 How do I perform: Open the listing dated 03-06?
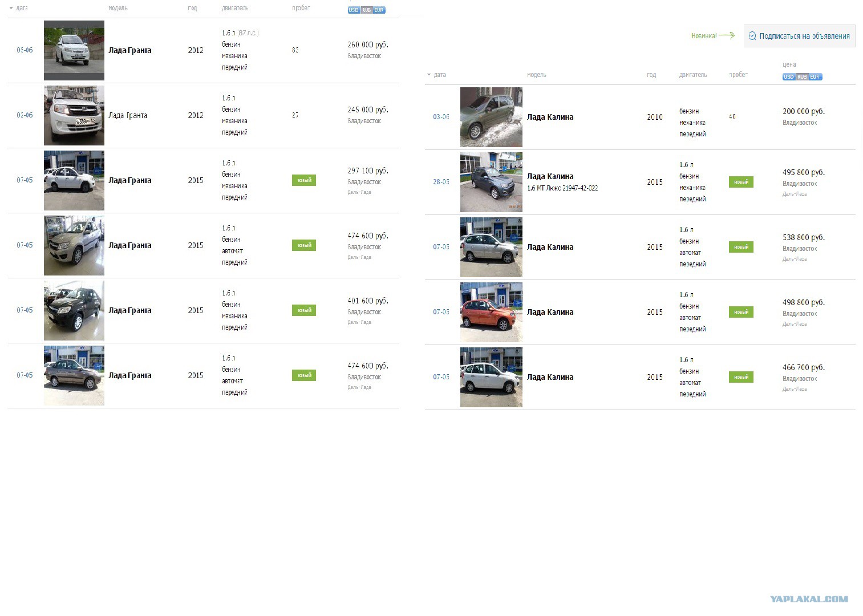pyautogui.click(x=441, y=117)
